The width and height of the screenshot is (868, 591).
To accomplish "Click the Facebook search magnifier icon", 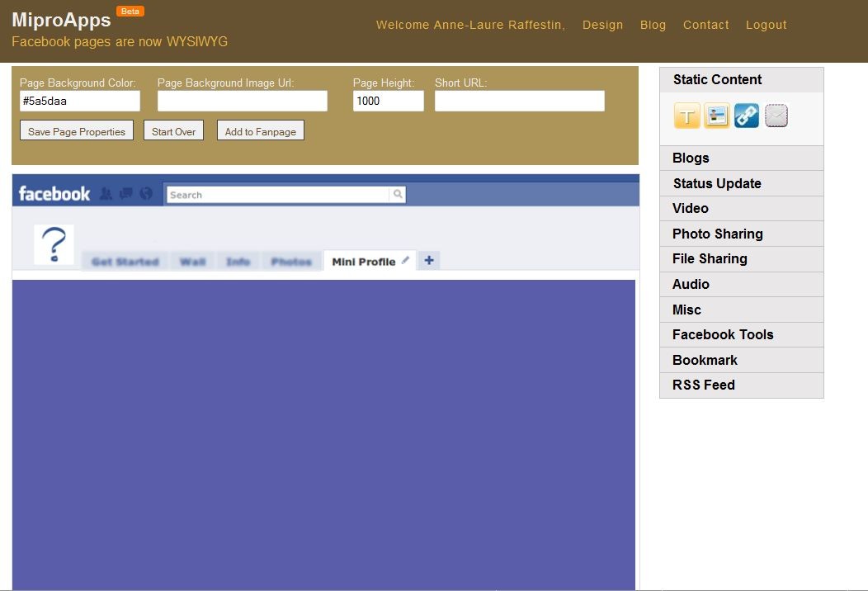I will click(x=398, y=195).
